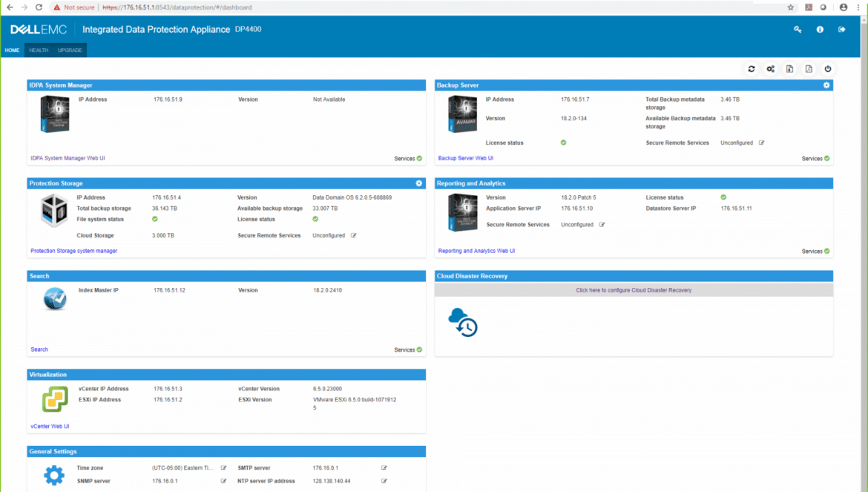868x492 pixels.
Task: Open the Backup Server Web UI link
Action: coord(466,158)
